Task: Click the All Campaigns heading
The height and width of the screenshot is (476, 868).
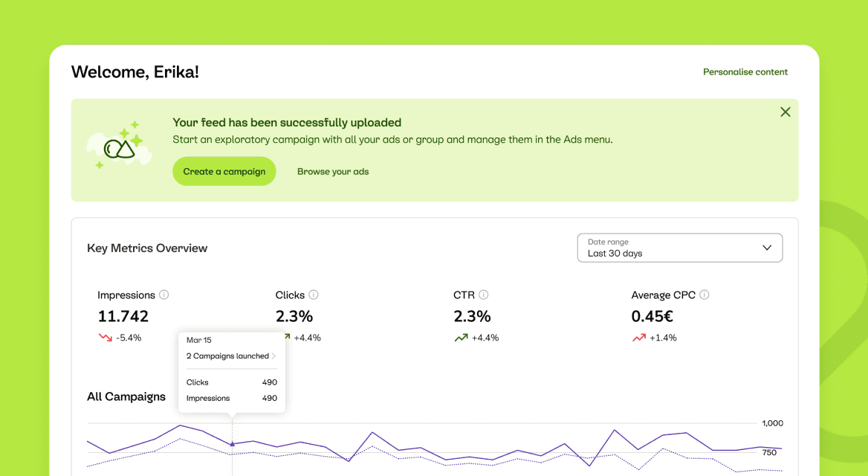Action: pos(126,396)
